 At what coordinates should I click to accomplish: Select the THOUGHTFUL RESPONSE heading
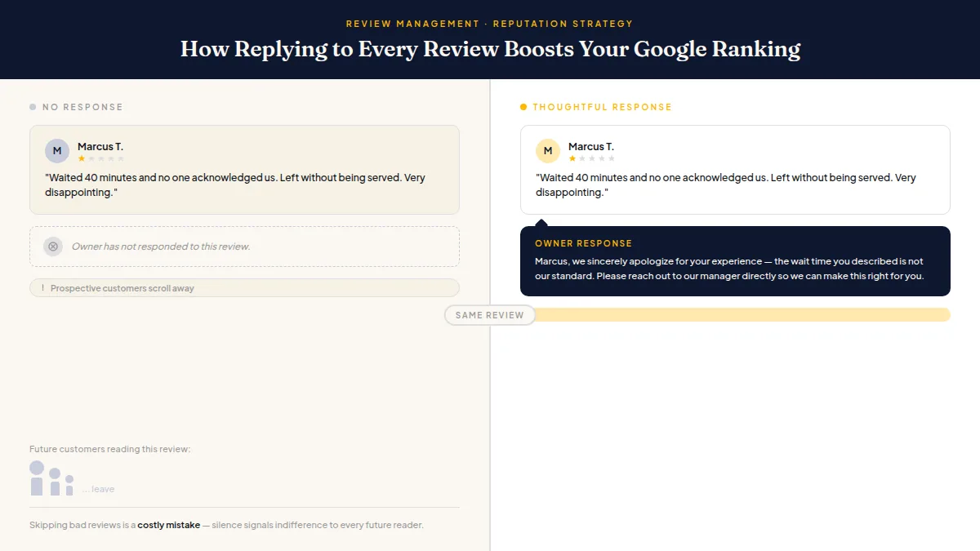point(602,107)
